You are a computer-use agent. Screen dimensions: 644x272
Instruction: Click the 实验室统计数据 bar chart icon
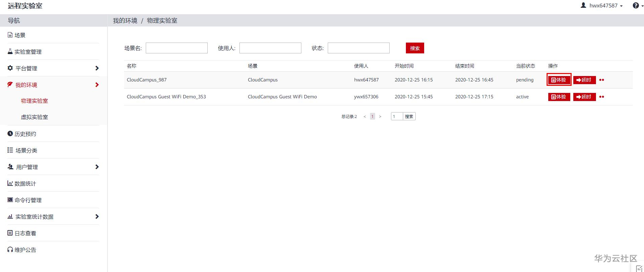(x=10, y=216)
